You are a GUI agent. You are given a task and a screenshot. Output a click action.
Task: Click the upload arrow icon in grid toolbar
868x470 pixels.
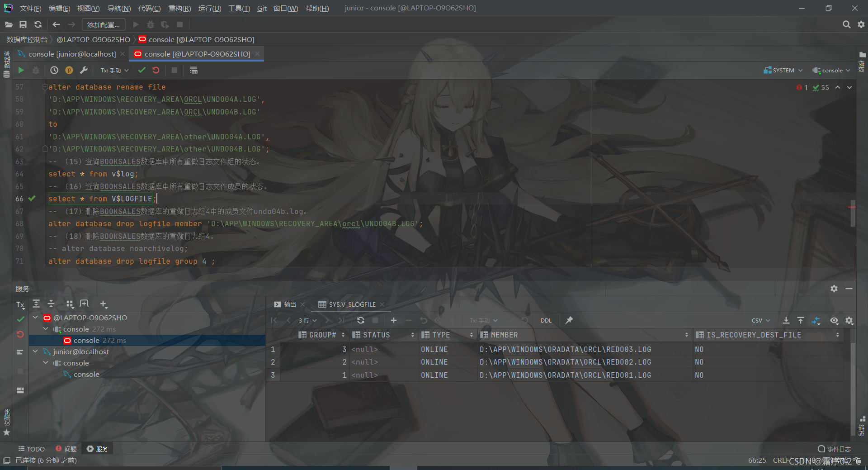[801, 320]
